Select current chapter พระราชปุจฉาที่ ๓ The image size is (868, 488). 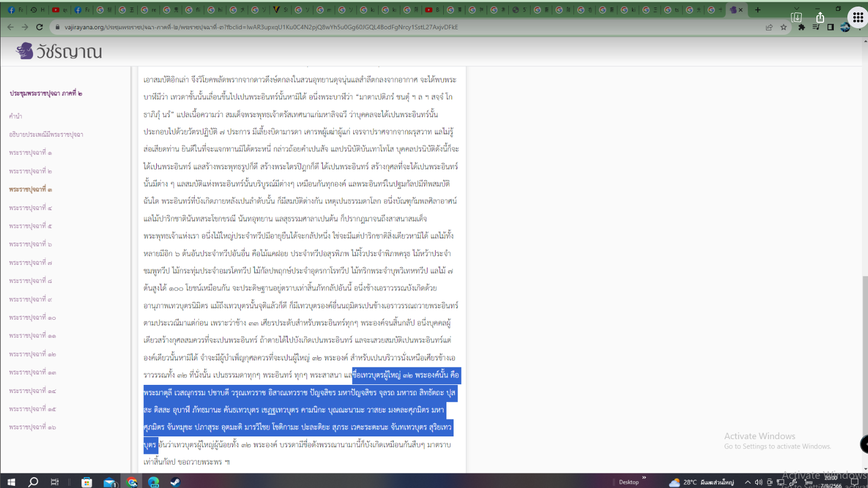(30, 189)
